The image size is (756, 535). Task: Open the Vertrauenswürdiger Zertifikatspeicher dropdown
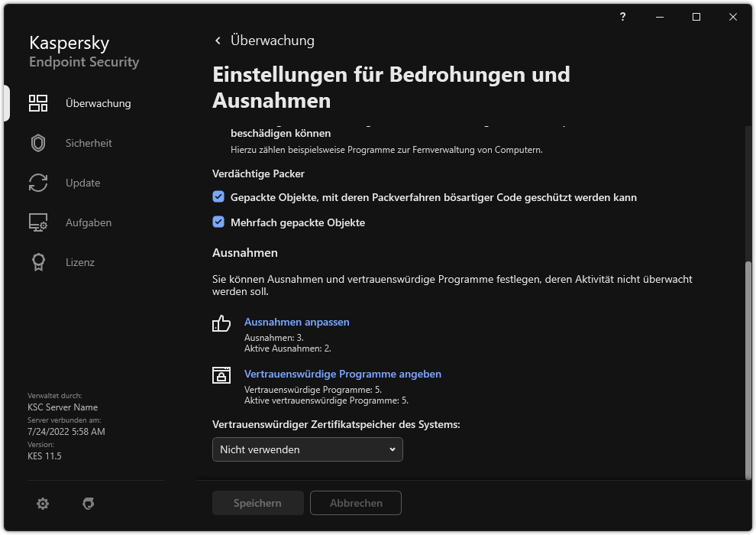(307, 449)
